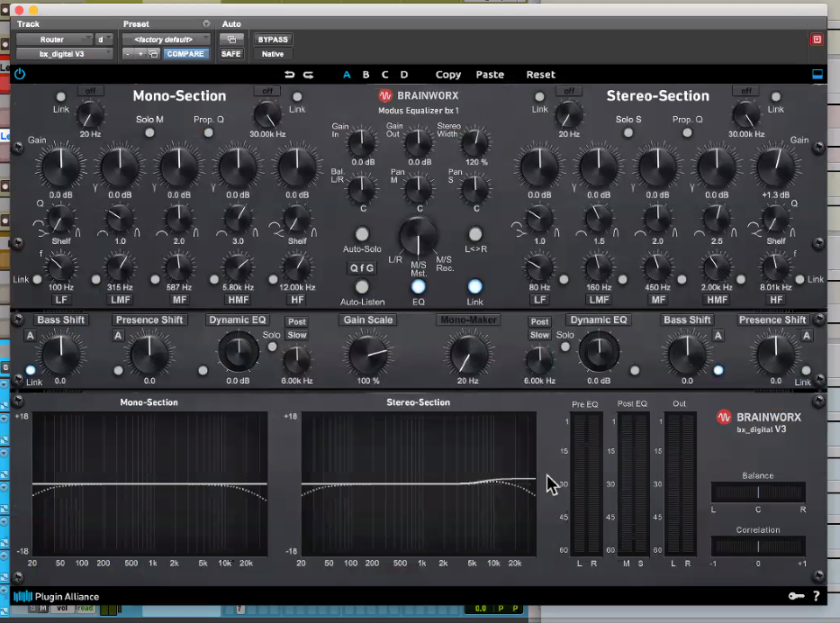840x623 pixels.
Task: Open the 'd' track selector dropdown
Action: pyautogui.click(x=104, y=40)
